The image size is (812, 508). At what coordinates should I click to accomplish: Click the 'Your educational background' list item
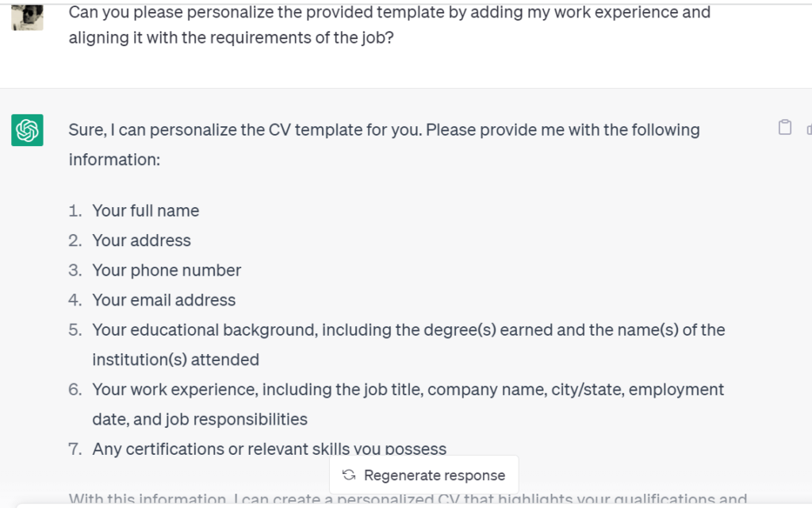pyautogui.click(x=408, y=330)
